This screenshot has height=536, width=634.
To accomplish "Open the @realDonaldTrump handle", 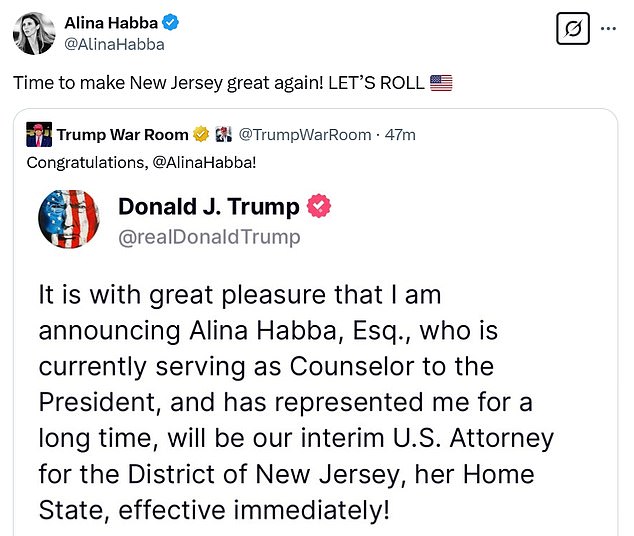I will point(209,237).
